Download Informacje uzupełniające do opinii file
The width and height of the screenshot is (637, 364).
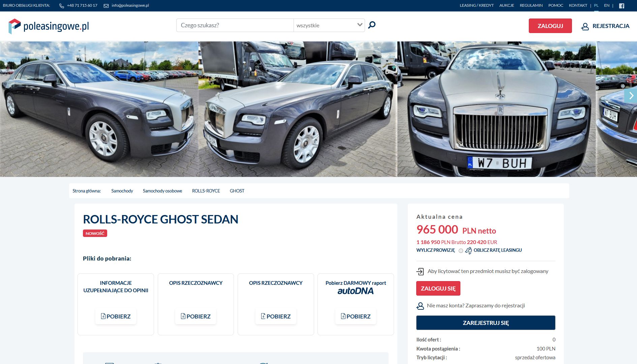point(116,316)
